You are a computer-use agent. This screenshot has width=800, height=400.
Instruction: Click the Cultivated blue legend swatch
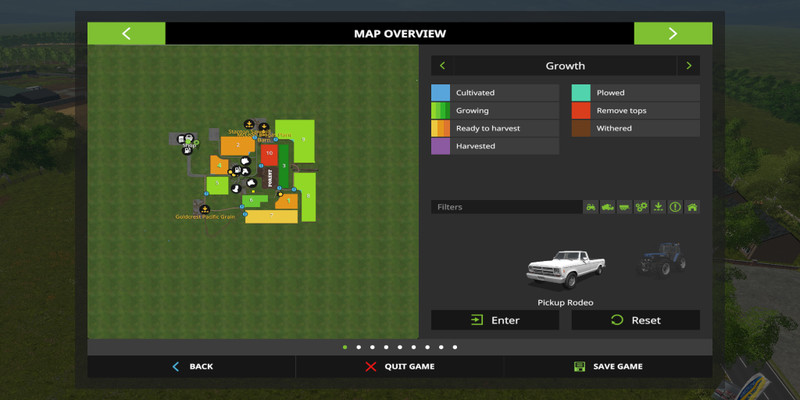(440, 93)
